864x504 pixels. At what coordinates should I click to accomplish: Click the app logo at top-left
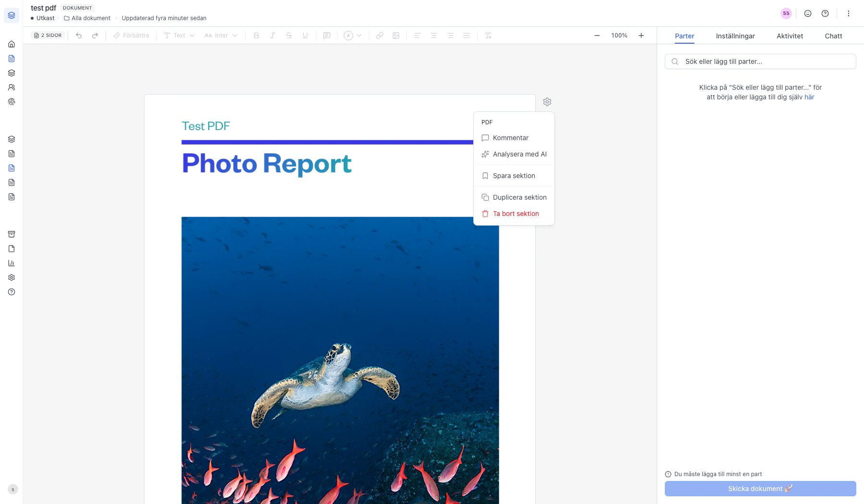pos(12,15)
